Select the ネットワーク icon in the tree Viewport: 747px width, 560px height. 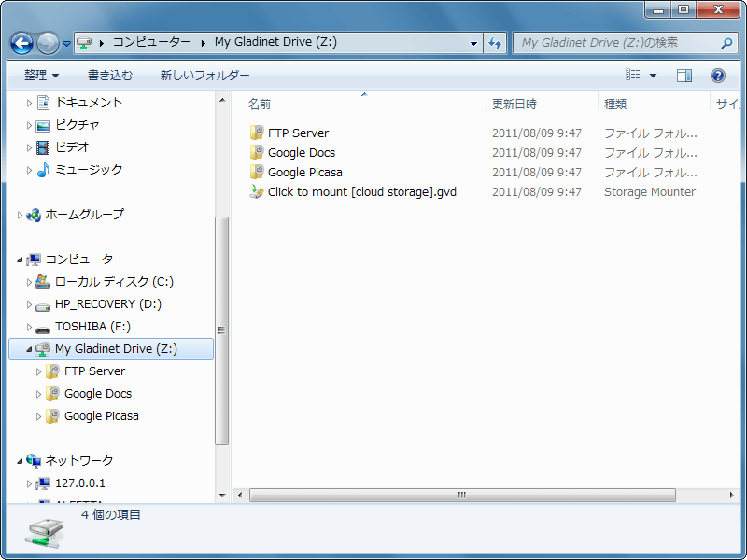(34, 460)
